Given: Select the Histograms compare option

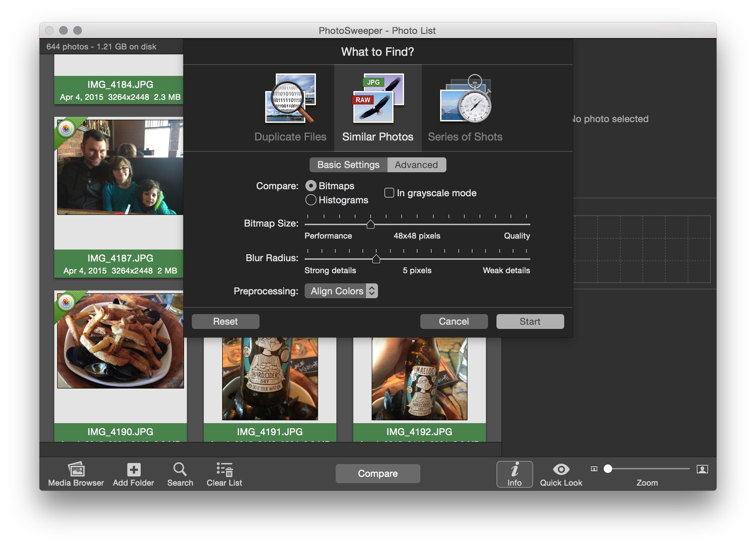Looking at the screenshot, I should click(311, 200).
